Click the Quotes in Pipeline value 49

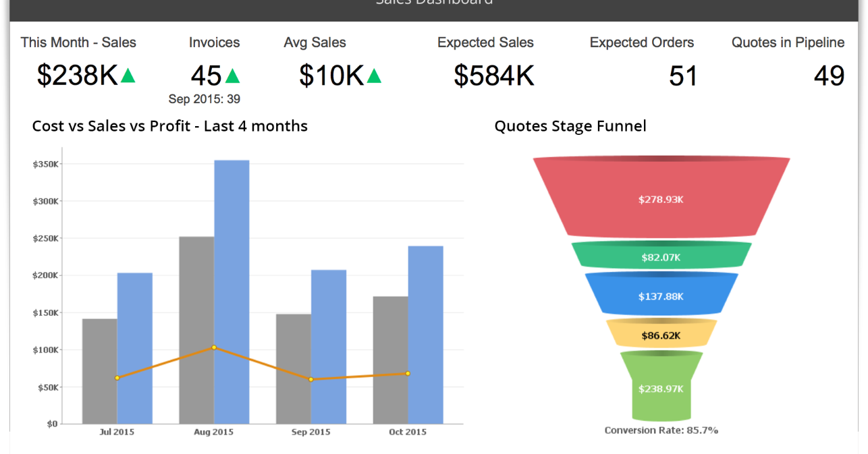(829, 76)
